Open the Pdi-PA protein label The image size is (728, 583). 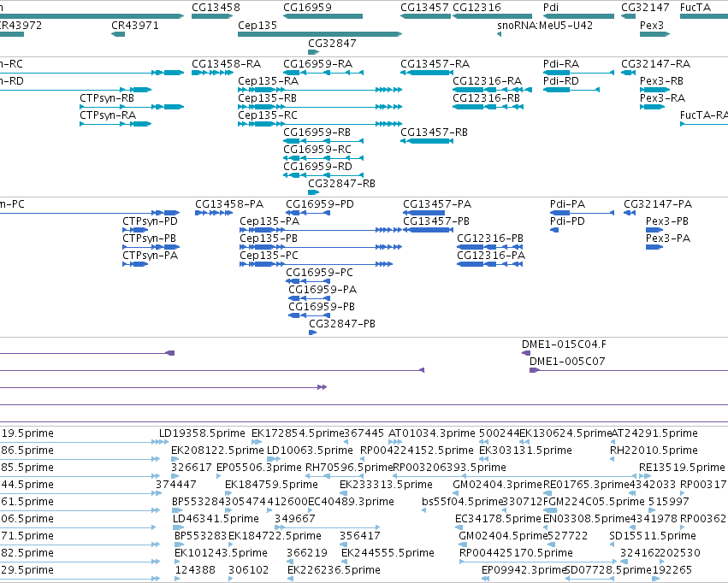click(567, 204)
